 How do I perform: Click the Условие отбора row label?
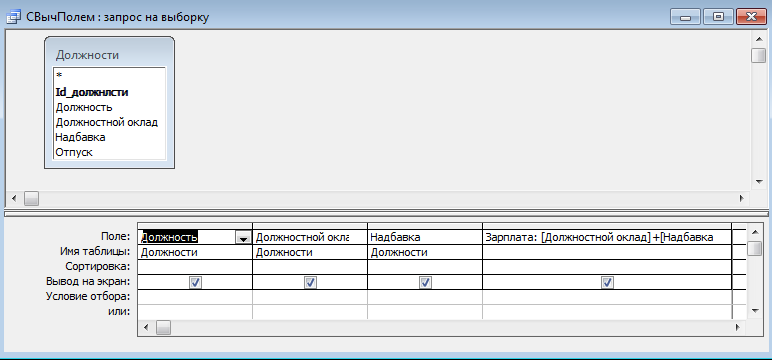pyautogui.click(x=88, y=296)
